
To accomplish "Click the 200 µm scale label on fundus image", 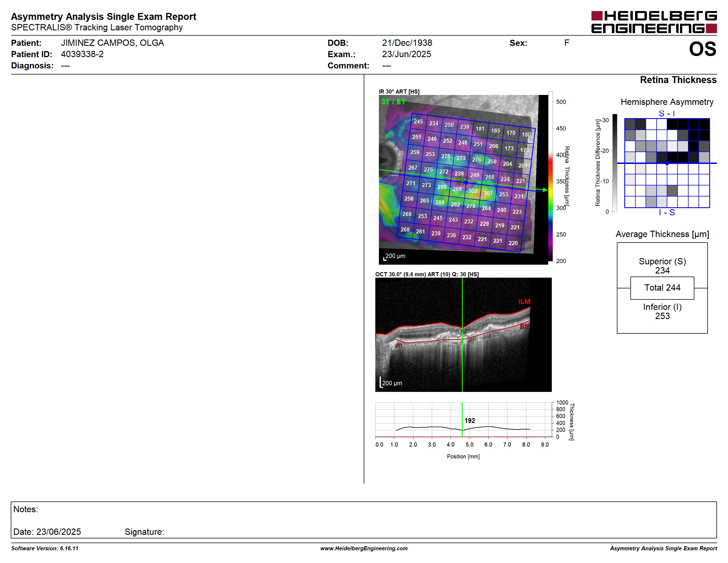I will tap(395, 256).
